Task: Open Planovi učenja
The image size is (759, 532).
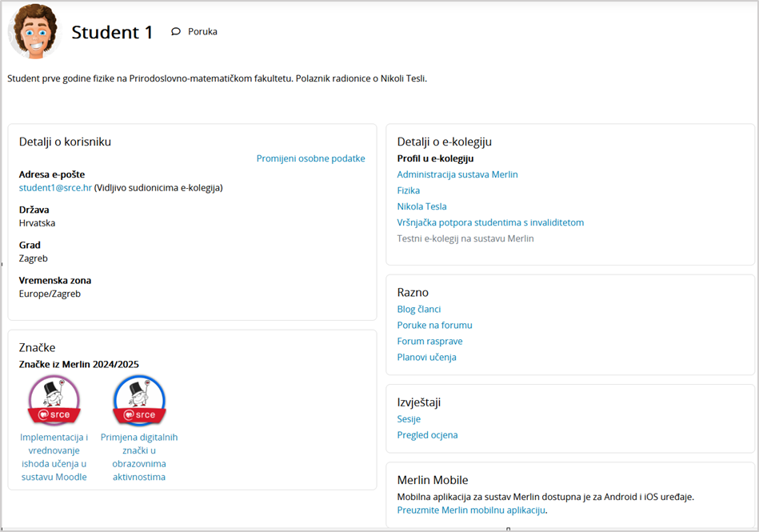Action: click(426, 357)
